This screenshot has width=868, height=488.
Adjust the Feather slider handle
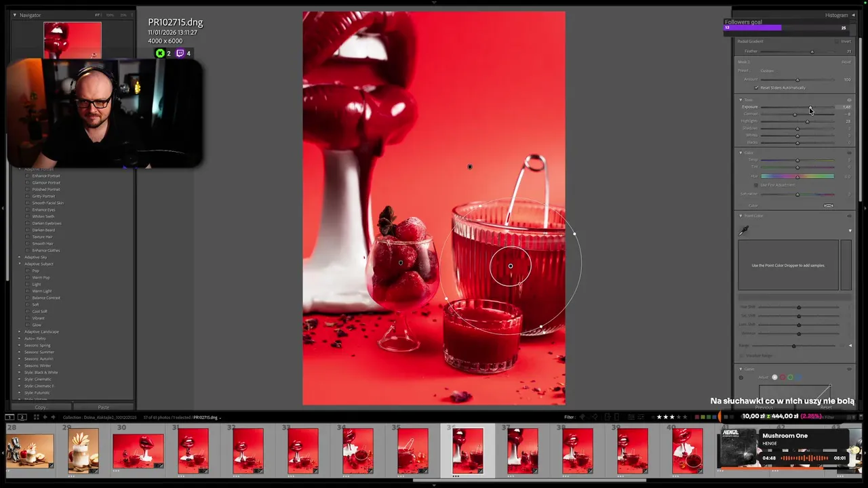pyautogui.click(x=812, y=52)
